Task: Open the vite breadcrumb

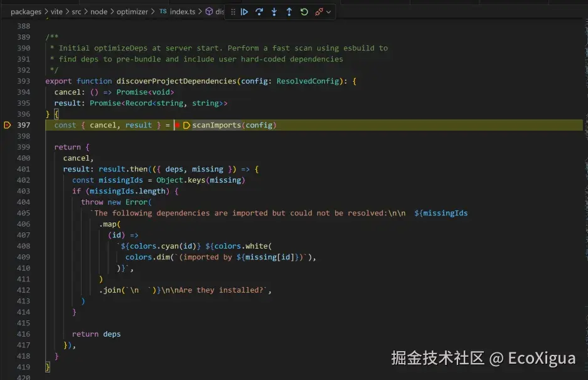Action: click(56, 12)
